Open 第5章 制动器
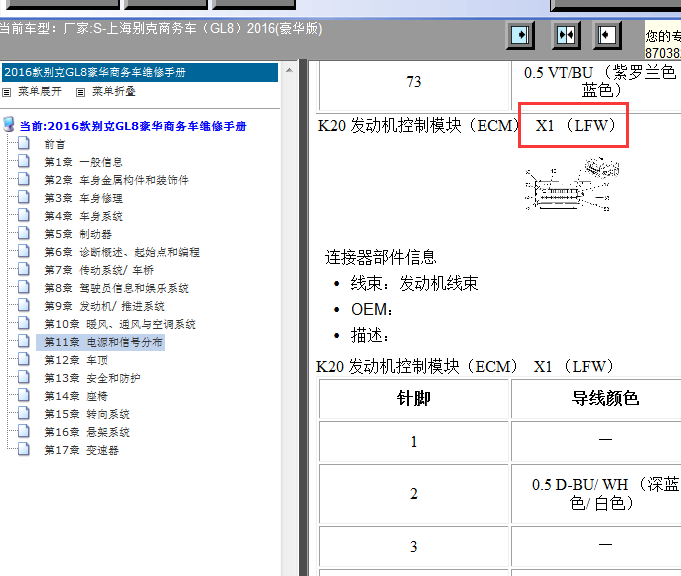Screen dimensions: 681x576 point(78,234)
